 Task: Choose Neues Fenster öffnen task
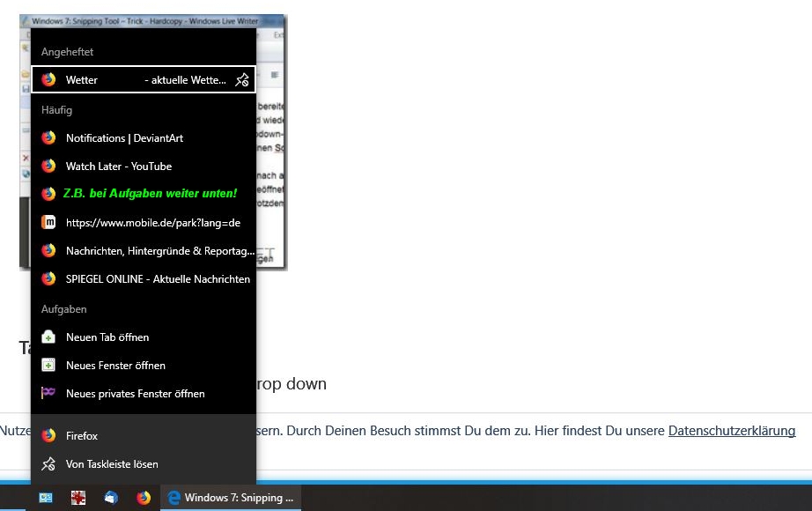[x=144, y=366]
